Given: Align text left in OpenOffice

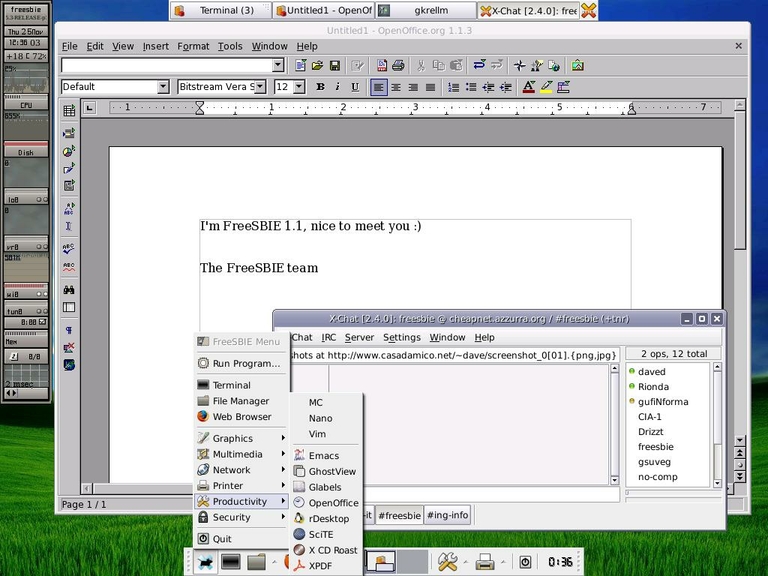Looking at the screenshot, I should (x=378, y=87).
